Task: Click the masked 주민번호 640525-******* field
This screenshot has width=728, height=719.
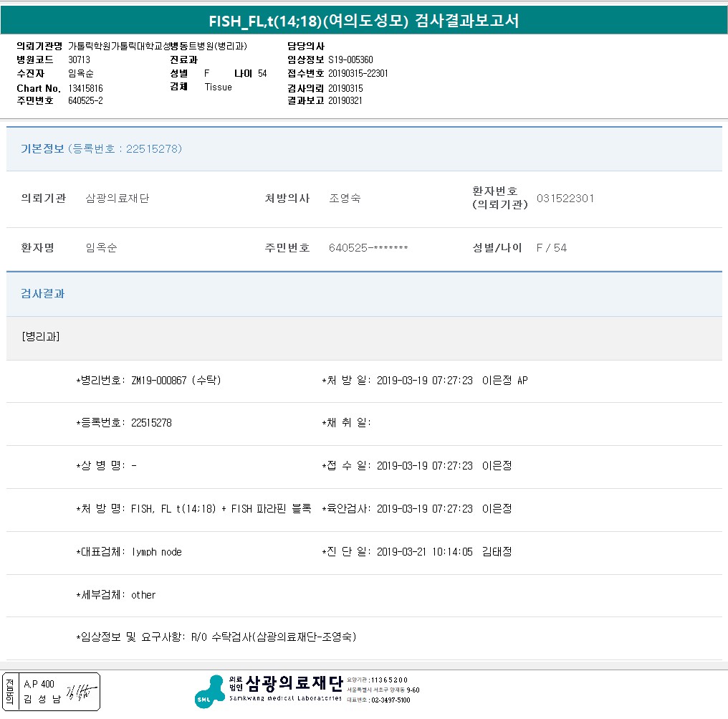Action: (x=368, y=248)
